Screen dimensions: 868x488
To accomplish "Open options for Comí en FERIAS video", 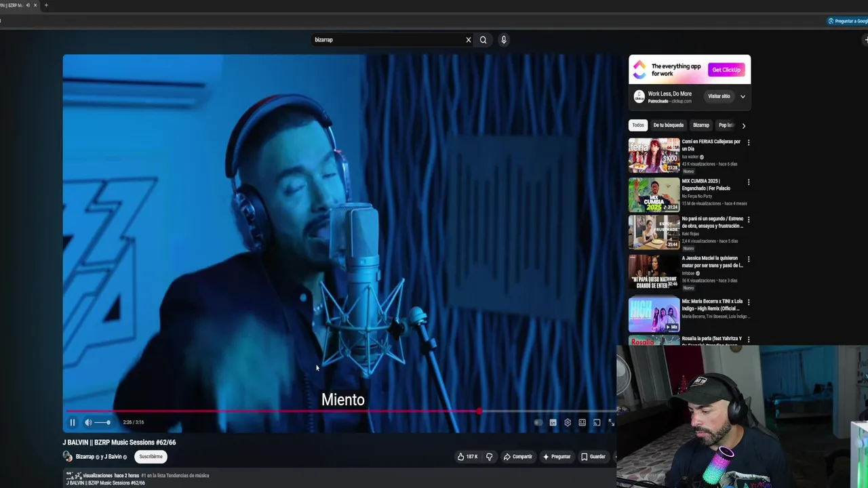I will coord(749,142).
